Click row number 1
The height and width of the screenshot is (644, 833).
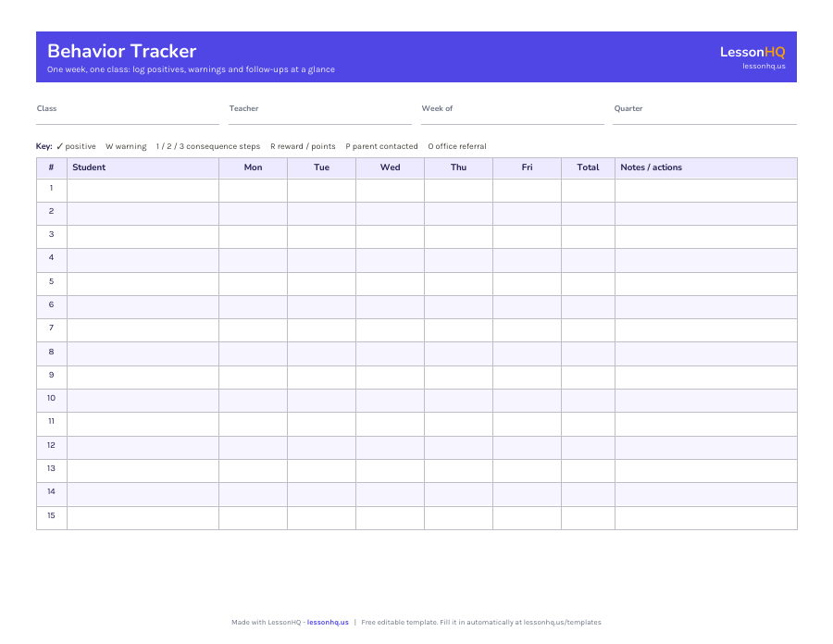[52, 188]
